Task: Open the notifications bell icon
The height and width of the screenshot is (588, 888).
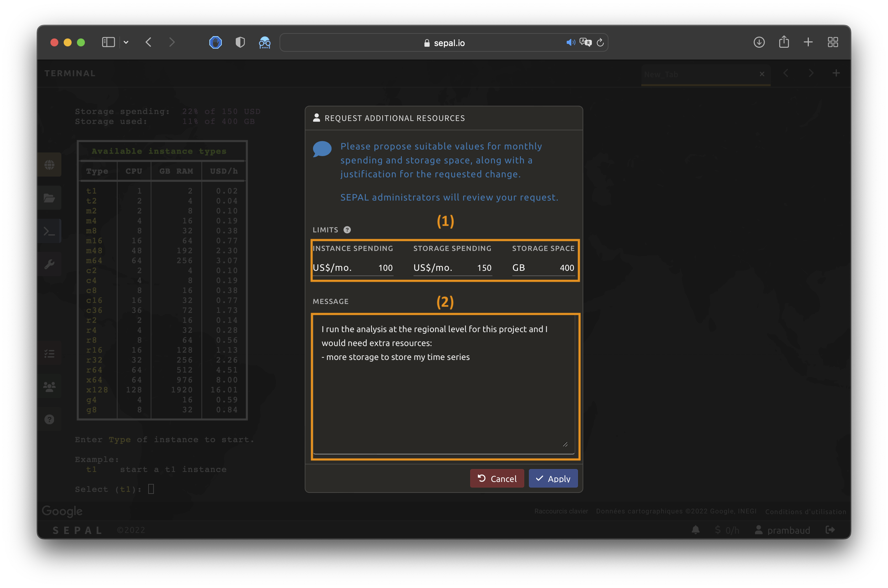Action: [695, 530]
